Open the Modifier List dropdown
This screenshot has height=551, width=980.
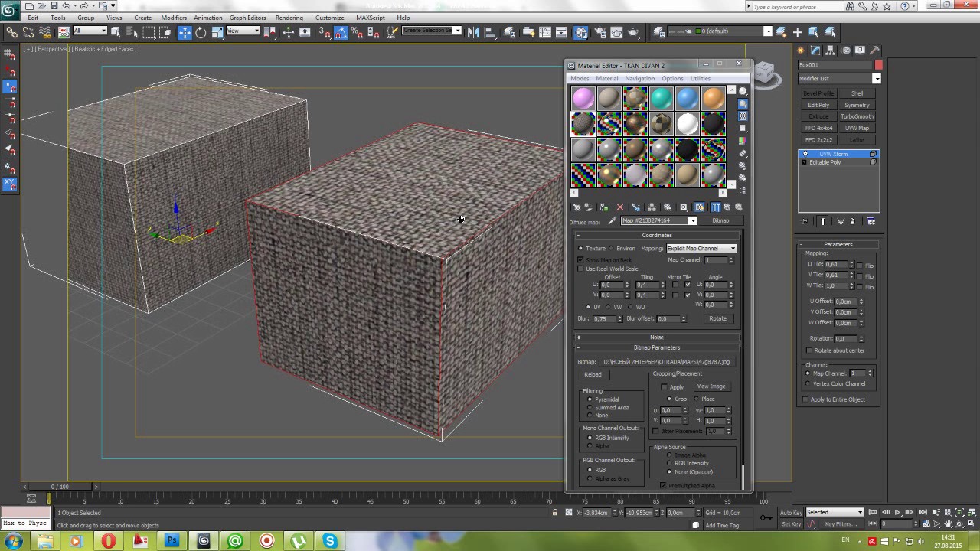840,78
